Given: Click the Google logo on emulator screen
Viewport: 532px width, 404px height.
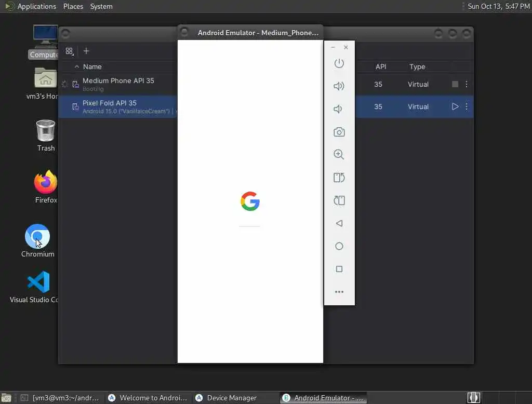Looking at the screenshot, I should pyautogui.click(x=250, y=201).
